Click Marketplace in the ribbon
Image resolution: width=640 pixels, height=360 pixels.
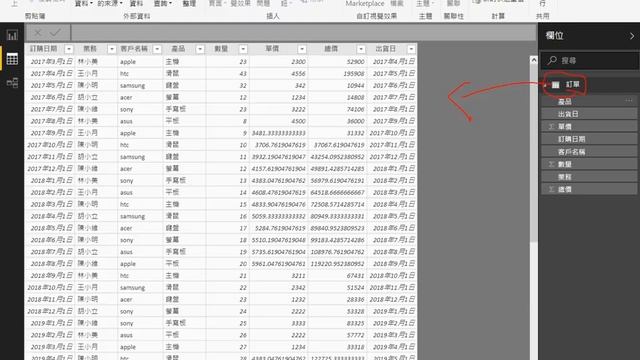365,4
